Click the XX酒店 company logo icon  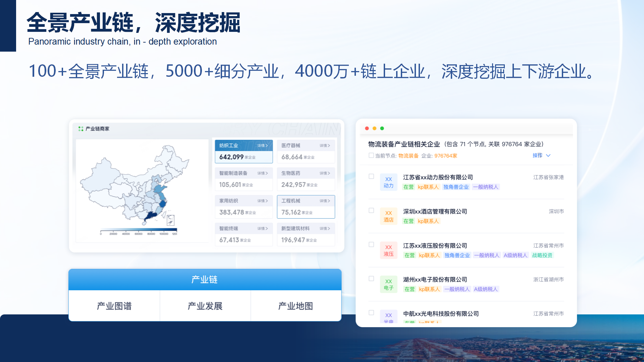(388, 217)
